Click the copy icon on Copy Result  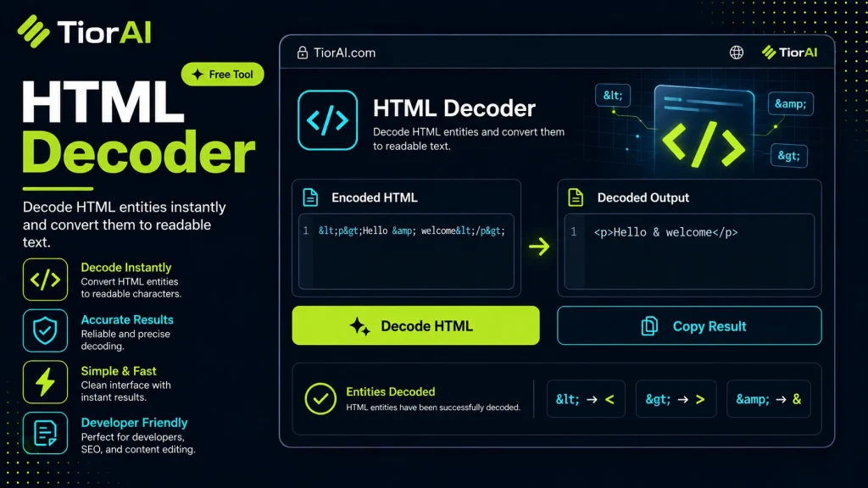pyautogui.click(x=649, y=326)
